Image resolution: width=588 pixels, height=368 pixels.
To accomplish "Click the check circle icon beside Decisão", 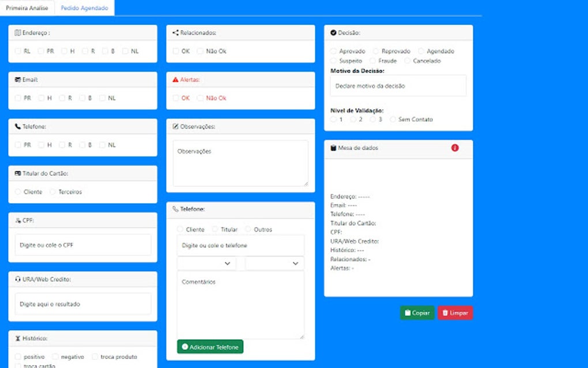I will click(333, 33).
